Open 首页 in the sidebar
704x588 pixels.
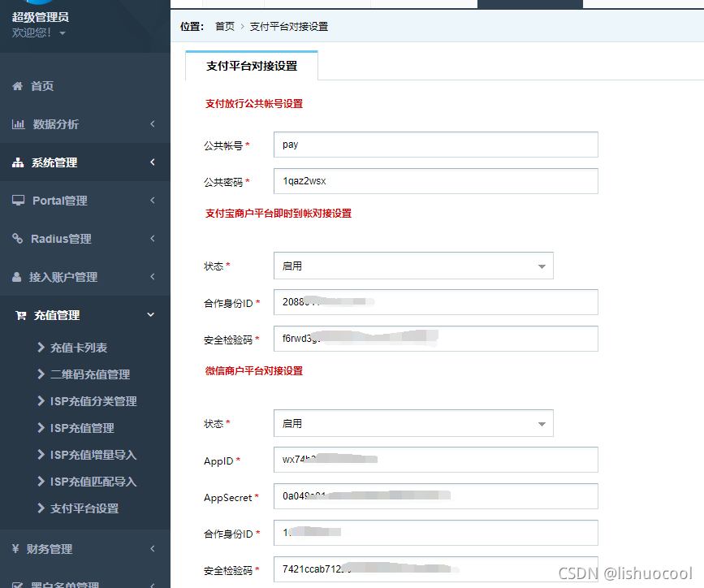tap(42, 86)
